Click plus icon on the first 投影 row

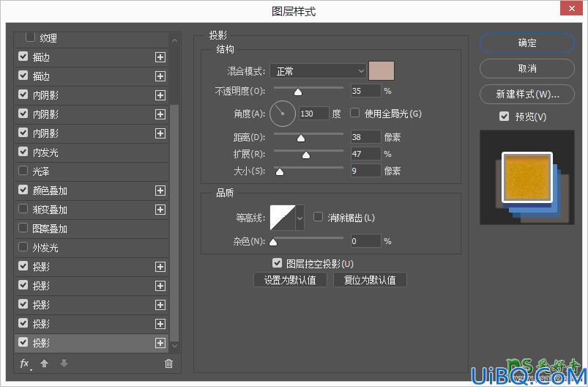(160, 267)
